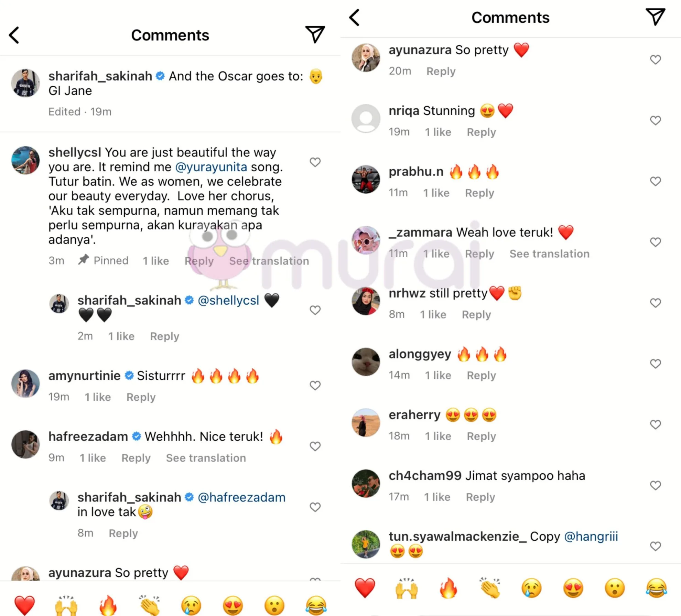Tap the back arrow in left Comments header
This screenshot has width=681, height=616.
[14, 35]
